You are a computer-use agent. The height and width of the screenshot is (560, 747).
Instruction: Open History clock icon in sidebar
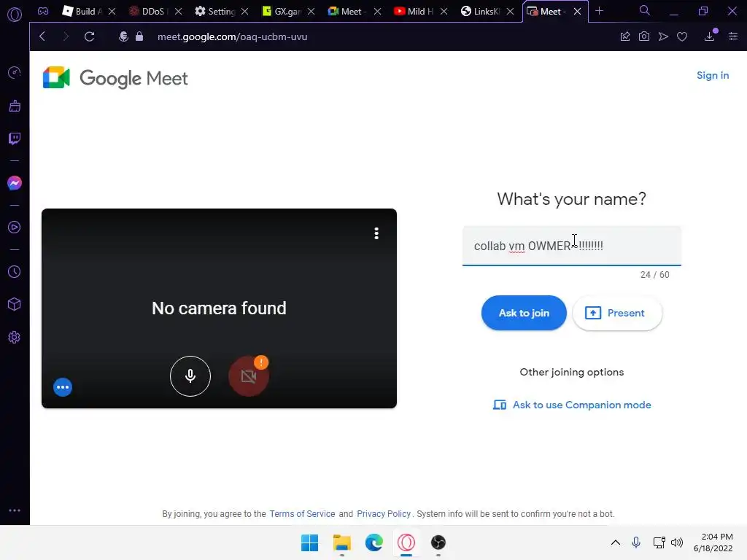(x=15, y=271)
